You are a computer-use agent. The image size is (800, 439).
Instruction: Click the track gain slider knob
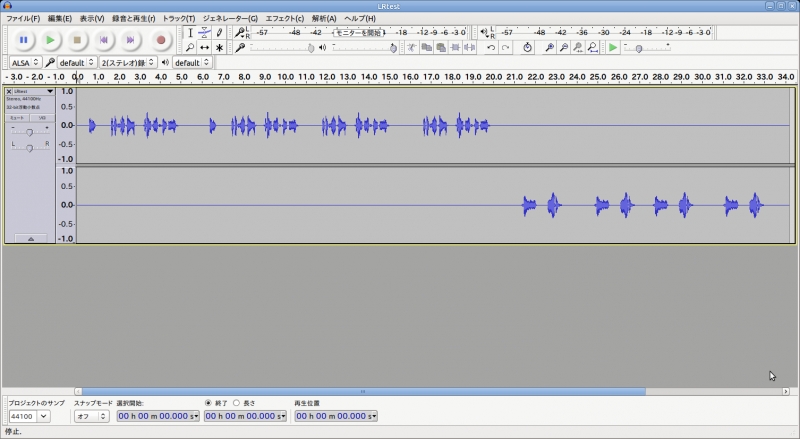[x=30, y=131]
